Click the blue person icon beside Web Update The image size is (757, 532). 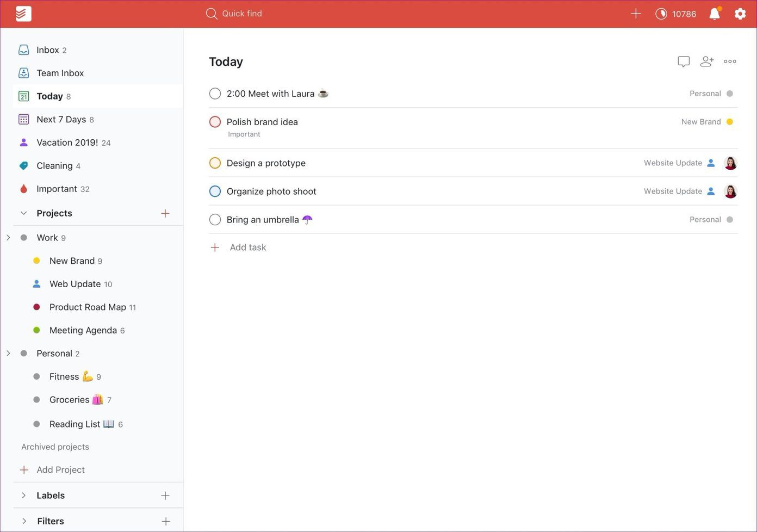coord(36,284)
